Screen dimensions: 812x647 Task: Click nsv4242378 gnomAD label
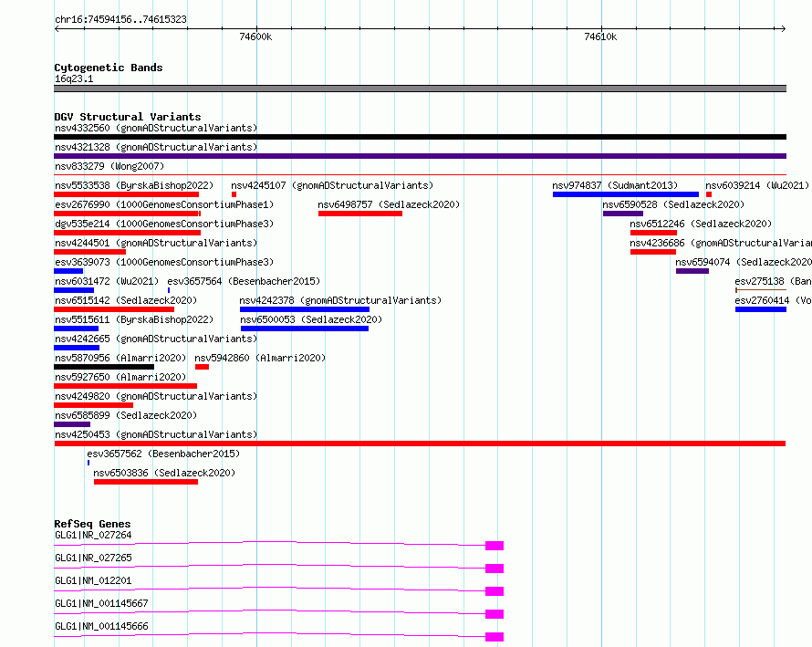[x=340, y=300]
